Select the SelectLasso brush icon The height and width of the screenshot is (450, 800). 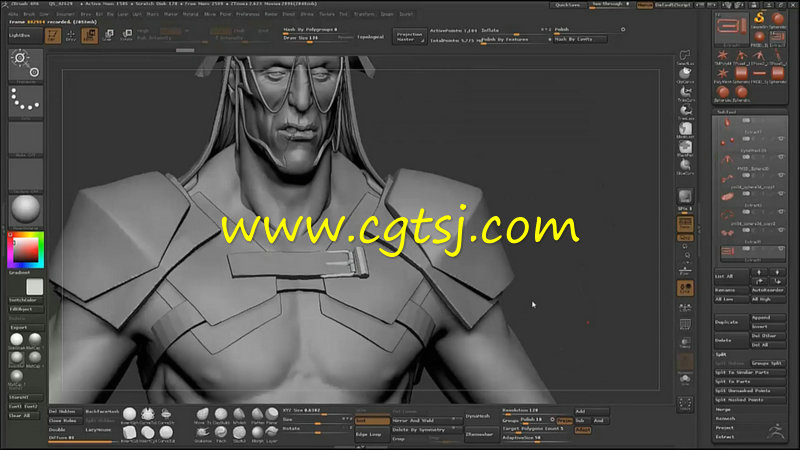(x=685, y=57)
